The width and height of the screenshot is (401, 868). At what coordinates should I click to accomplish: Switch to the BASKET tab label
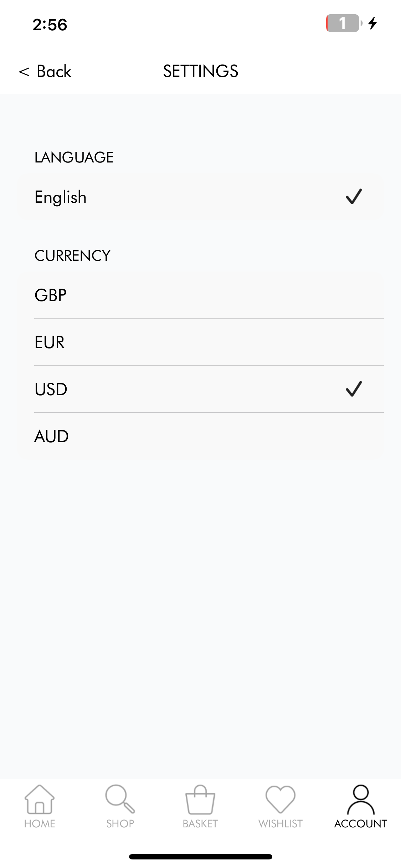tap(200, 824)
